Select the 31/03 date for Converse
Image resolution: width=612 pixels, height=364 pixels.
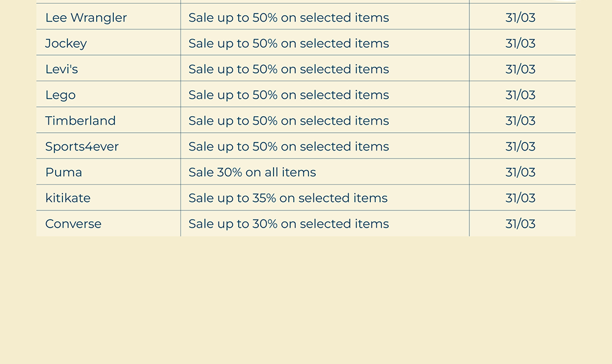520,223
